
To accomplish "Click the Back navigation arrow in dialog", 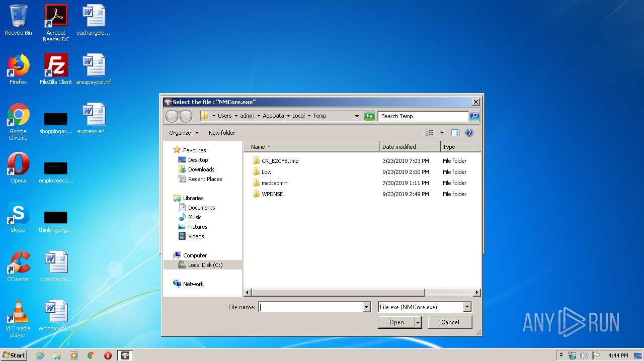I will (172, 116).
